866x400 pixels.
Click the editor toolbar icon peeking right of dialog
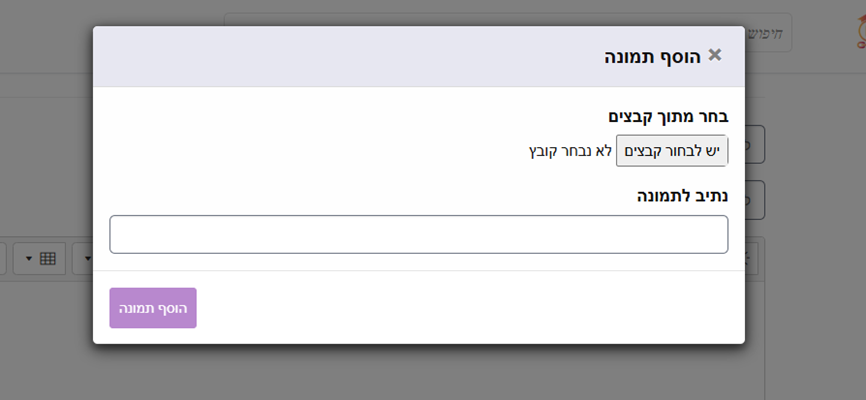pyautogui.click(x=751, y=258)
